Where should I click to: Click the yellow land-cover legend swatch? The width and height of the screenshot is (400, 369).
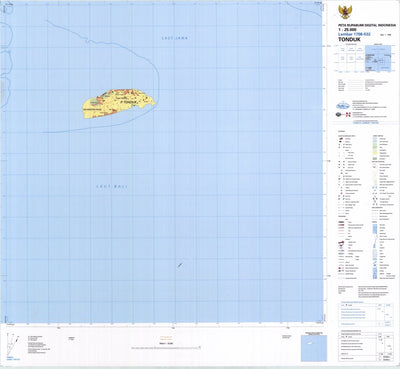375,152
